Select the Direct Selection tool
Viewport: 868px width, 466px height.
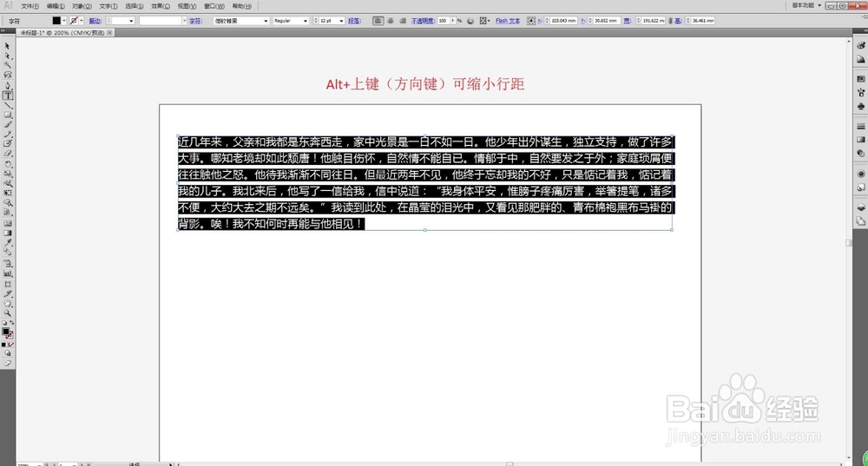[x=7, y=56]
